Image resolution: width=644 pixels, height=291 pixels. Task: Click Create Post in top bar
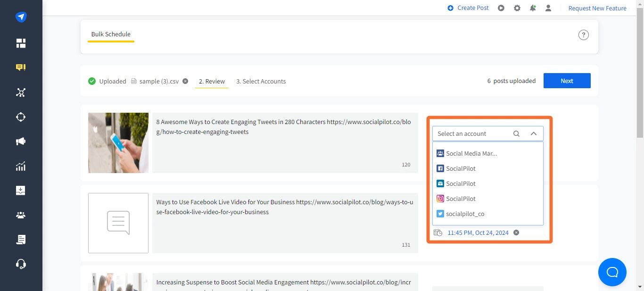[468, 8]
